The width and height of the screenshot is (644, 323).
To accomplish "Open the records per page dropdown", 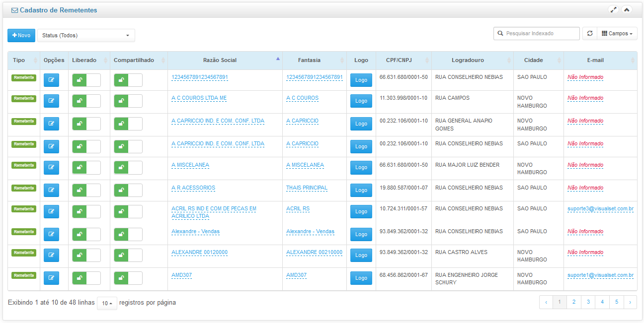I will (x=107, y=303).
